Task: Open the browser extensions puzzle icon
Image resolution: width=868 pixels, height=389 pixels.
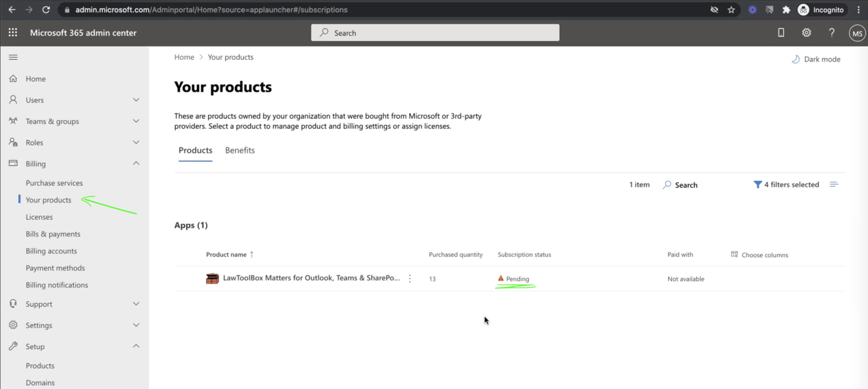Action: point(786,10)
